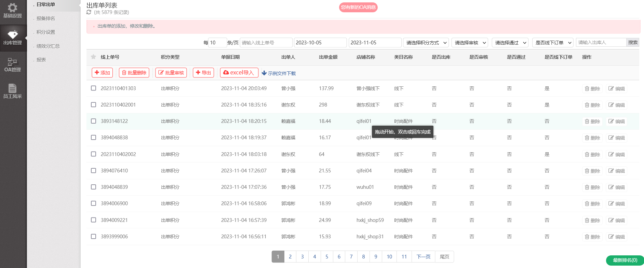The height and width of the screenshot is (268, 644).
Task: Edit row 3894048838
Action: pos(617,138)
